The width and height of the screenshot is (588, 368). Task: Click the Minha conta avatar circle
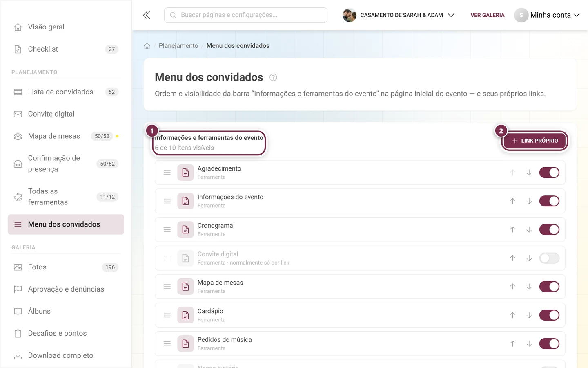(521, 15)
